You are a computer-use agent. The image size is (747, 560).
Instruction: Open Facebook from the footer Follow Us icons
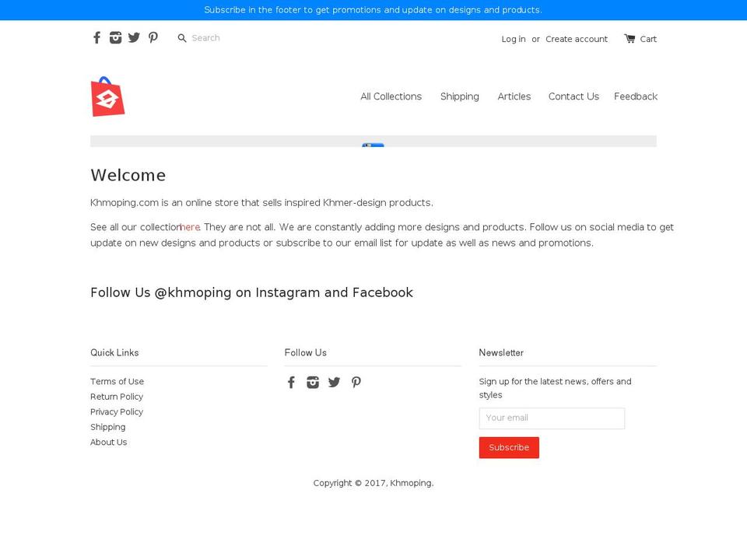[291, 382]
